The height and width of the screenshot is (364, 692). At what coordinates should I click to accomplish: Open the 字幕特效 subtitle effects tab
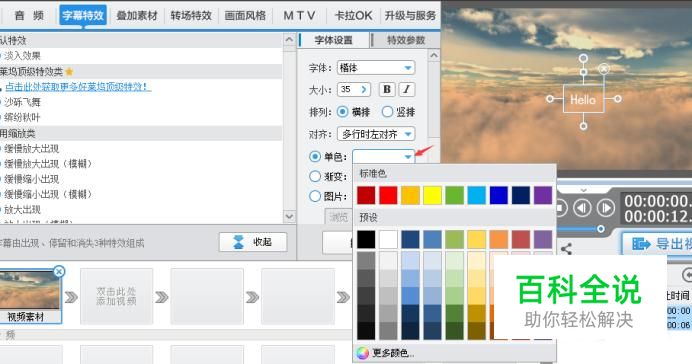coord(83,15)
